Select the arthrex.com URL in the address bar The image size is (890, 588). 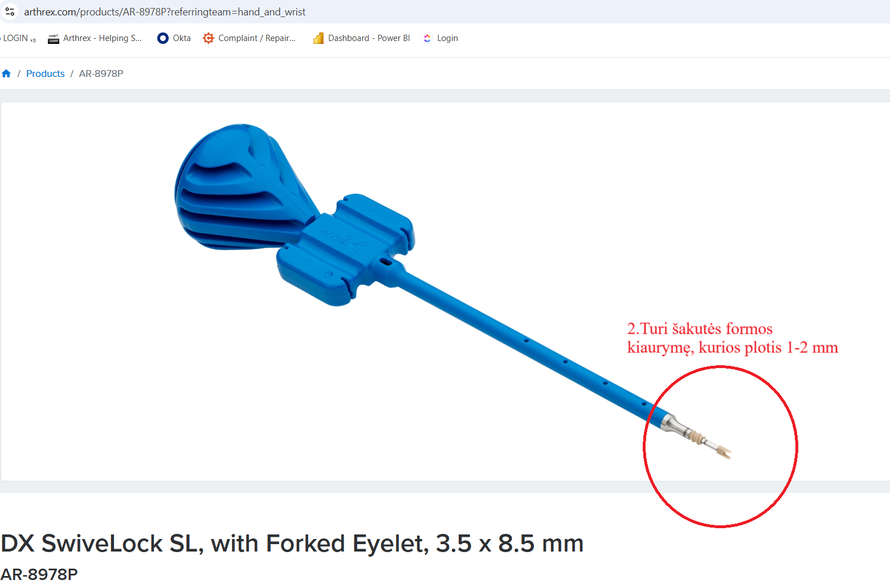[x=165, y=12]
